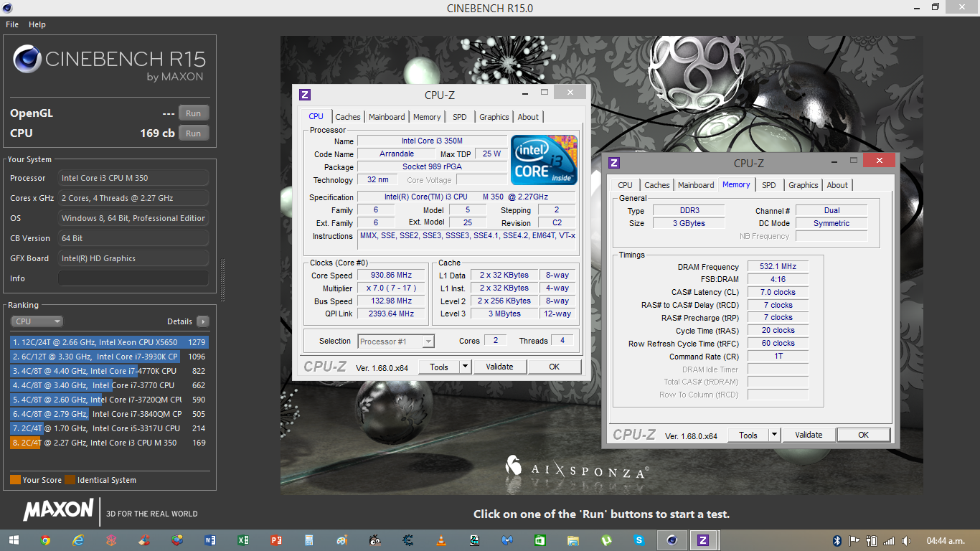Open Graphics tab in the CPU-Z Memory window

point(804,185)
